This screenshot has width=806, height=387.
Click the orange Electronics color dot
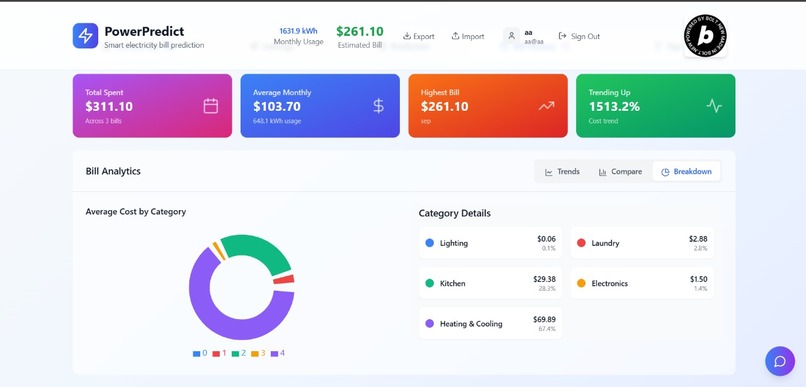pyautogui.click(x=581, y=283)
